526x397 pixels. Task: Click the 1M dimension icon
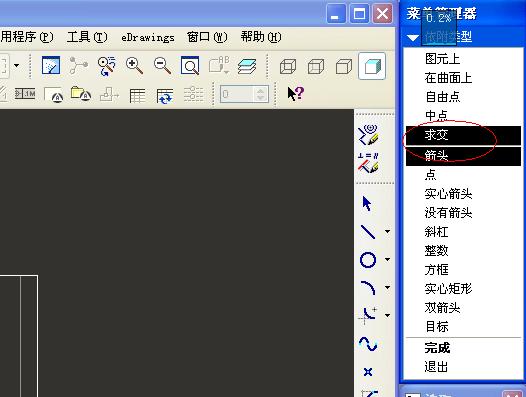click(x=25, y=94)
